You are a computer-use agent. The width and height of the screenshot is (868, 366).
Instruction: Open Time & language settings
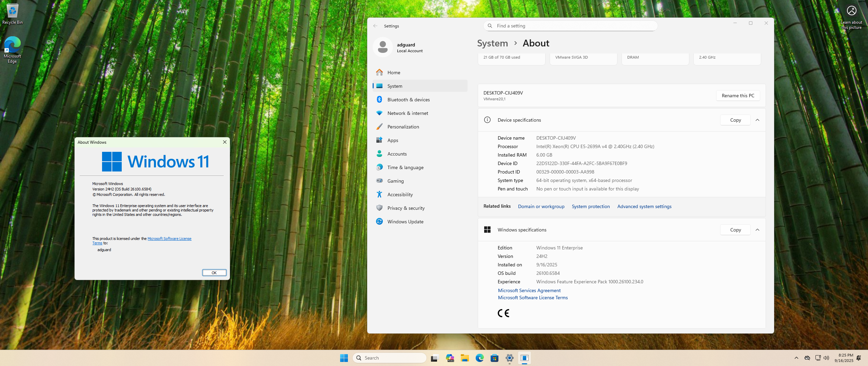coord(420,167)
